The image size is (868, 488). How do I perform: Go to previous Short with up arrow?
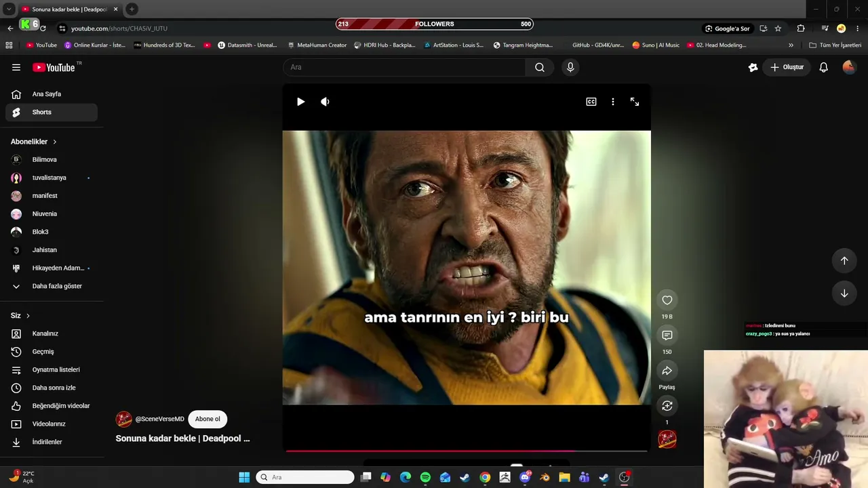pos(844,261)
